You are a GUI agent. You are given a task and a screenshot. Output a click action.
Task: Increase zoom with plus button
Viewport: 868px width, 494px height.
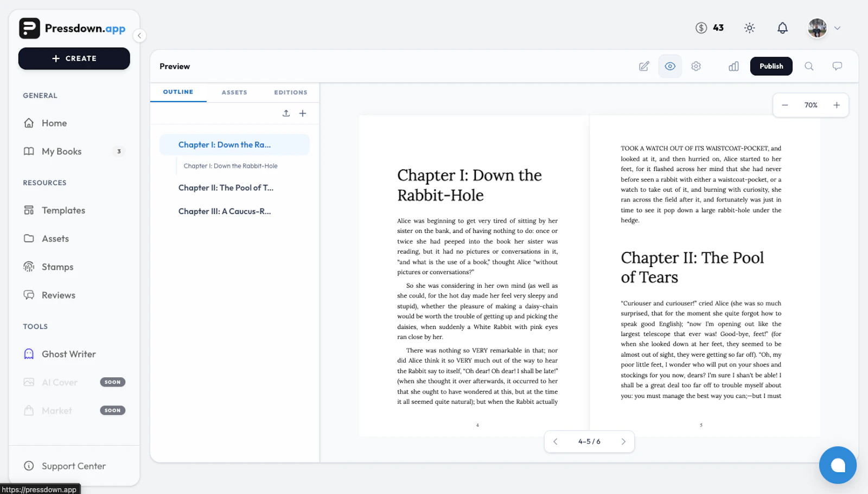click(837, 105)
